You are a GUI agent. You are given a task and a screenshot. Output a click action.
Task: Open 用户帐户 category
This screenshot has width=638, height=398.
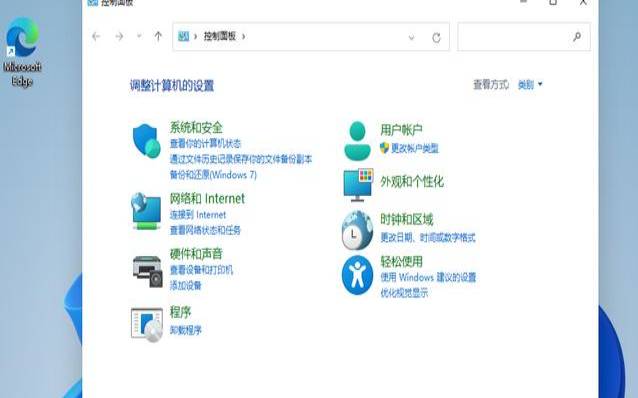click(x=401, y=130)
